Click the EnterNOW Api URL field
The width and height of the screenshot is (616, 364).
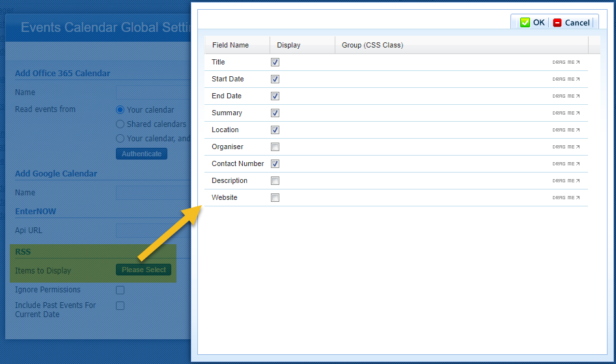point(153,230)
